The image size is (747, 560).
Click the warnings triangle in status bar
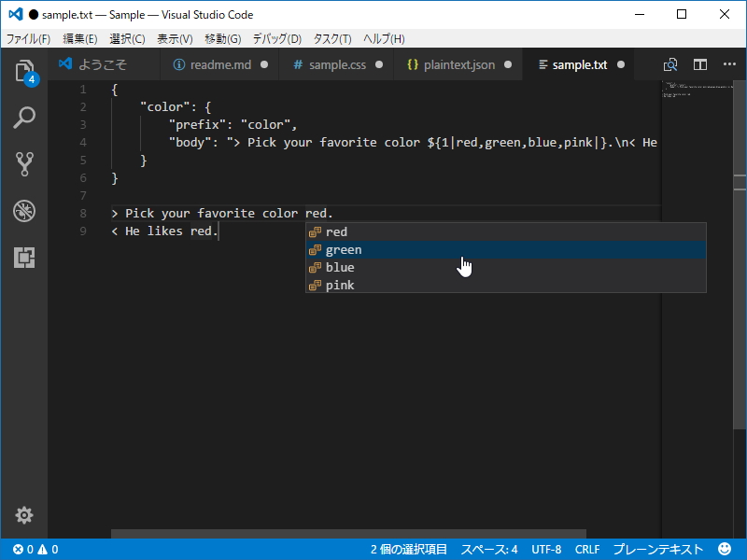42,550
